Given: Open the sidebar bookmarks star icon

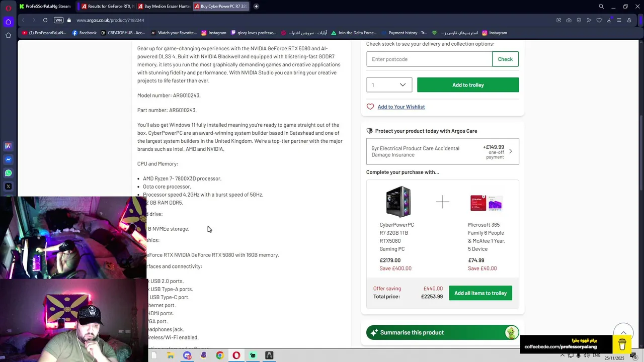Looking at the screenshot, I should click(x=8, y=35).
